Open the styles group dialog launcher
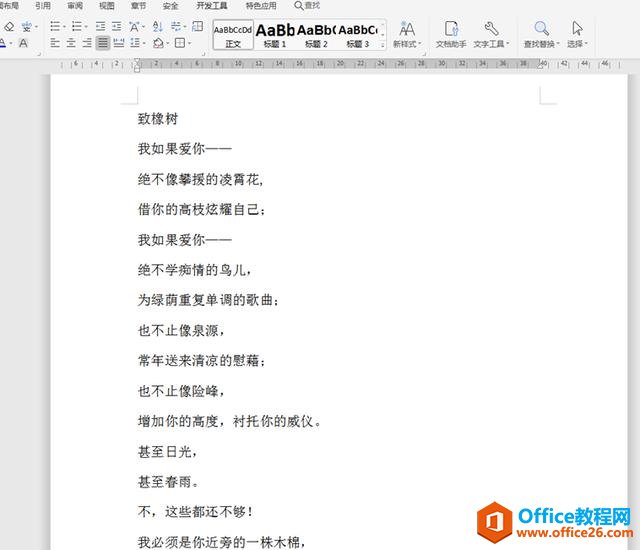The image size is (640, 550). click(x=424, y=54)
